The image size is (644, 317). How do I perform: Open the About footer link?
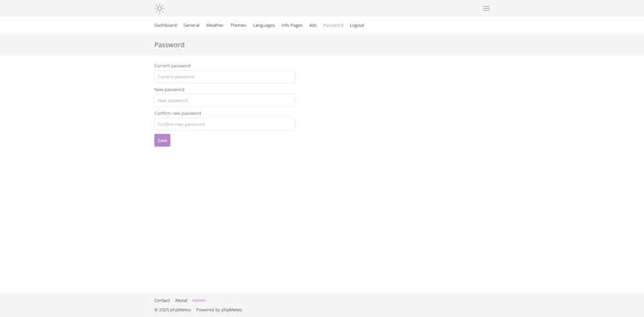click(x=181, y=300)
